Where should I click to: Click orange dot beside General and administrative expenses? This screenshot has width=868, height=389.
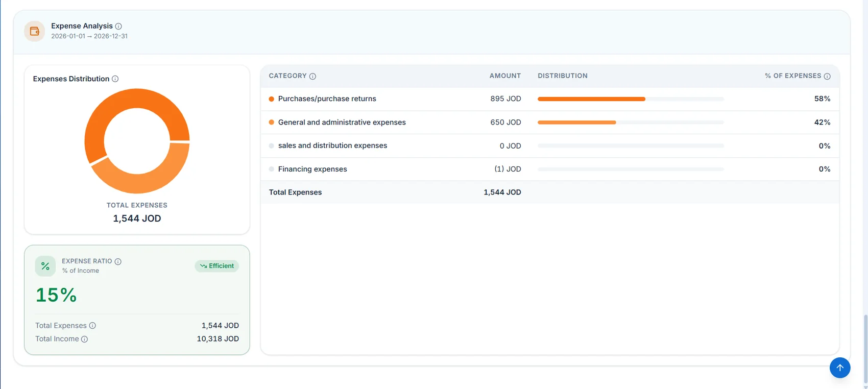point(272,123)
